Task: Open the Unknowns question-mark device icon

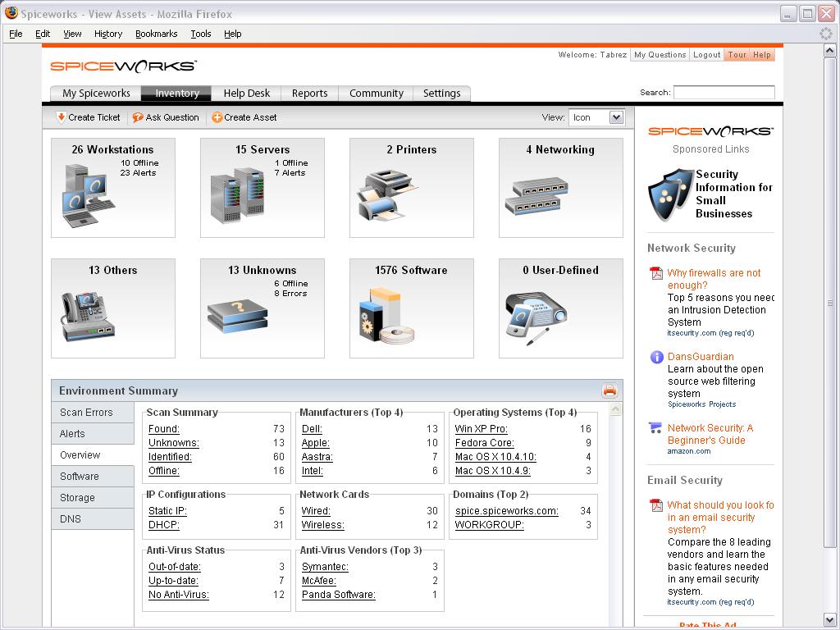Action: [x=237, y=316]
